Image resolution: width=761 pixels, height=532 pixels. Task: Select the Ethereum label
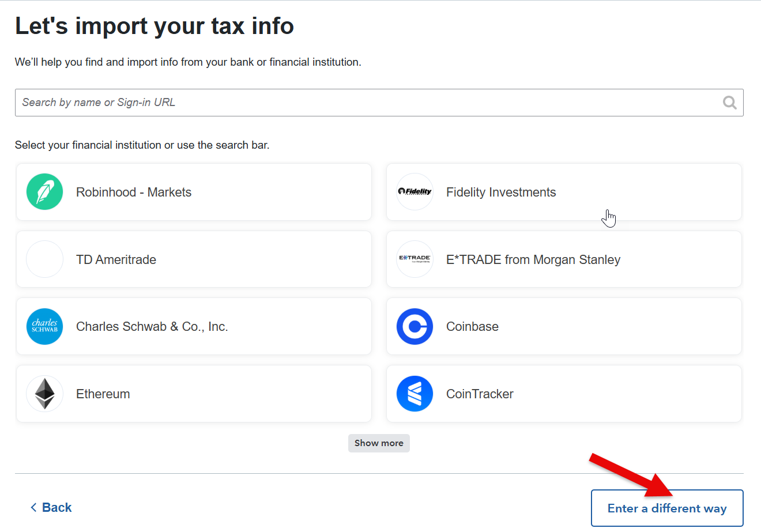[x=103, y=394]
